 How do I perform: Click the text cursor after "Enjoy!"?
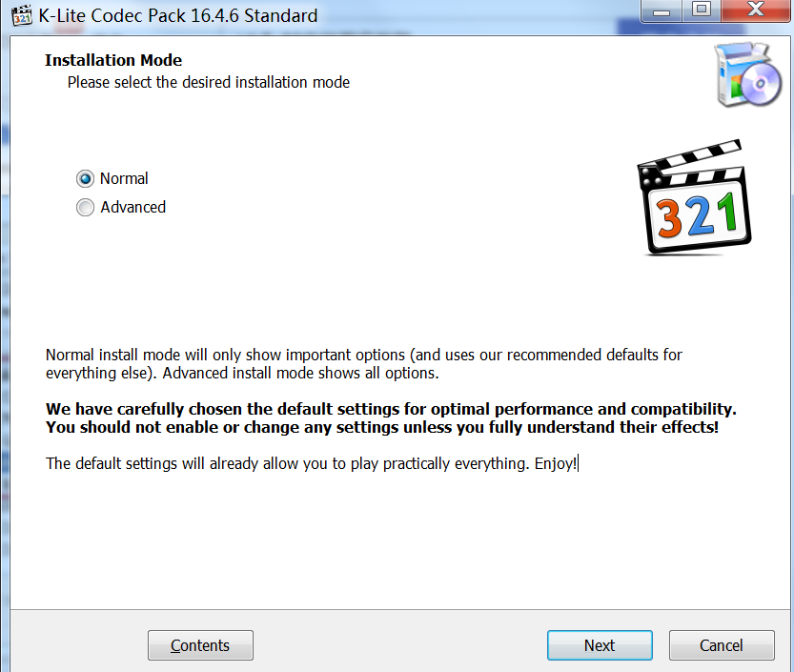point(579,464)
